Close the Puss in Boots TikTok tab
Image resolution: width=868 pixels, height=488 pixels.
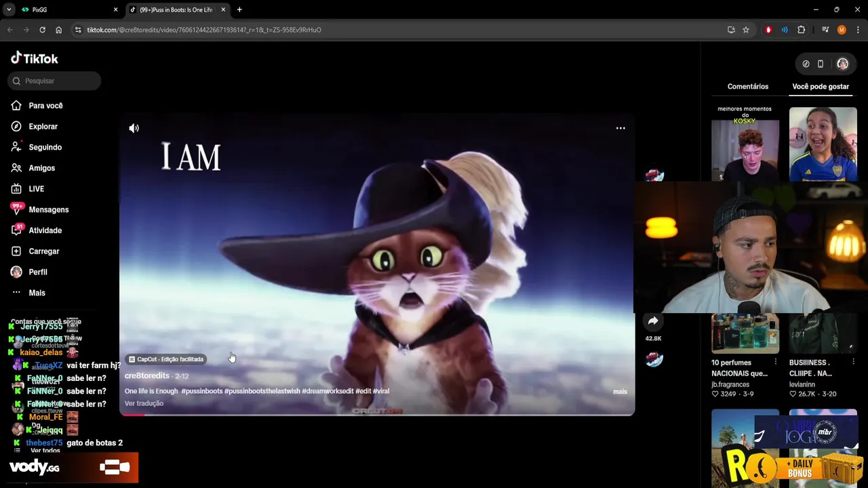223,9
